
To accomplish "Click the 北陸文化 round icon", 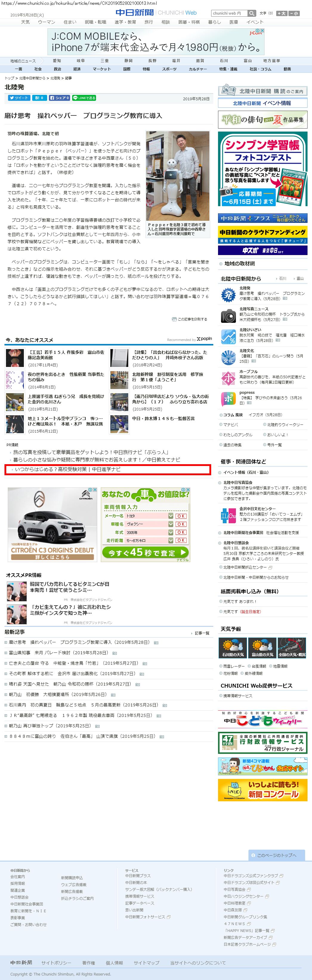I will coord(228,358).
